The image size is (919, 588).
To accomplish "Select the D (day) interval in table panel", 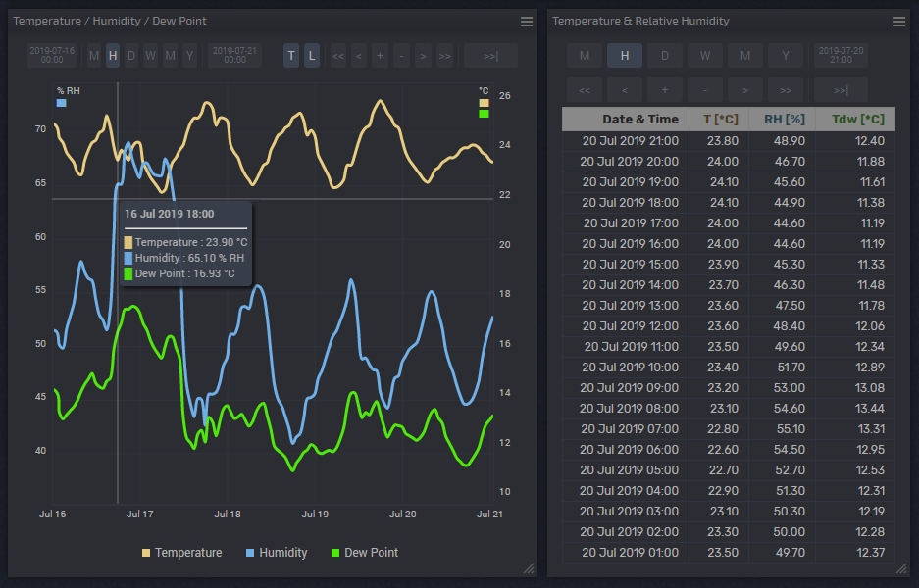I will pyautogui.click(x=665, y=56).
